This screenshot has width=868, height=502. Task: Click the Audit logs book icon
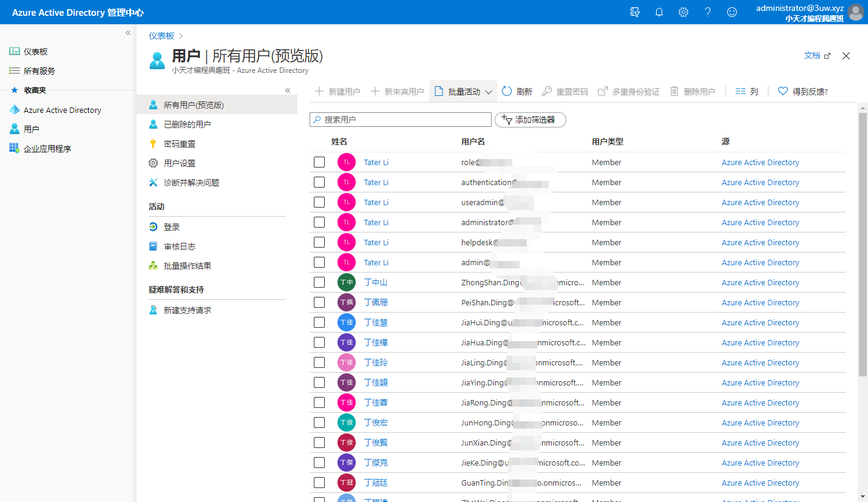coord(153,246)
